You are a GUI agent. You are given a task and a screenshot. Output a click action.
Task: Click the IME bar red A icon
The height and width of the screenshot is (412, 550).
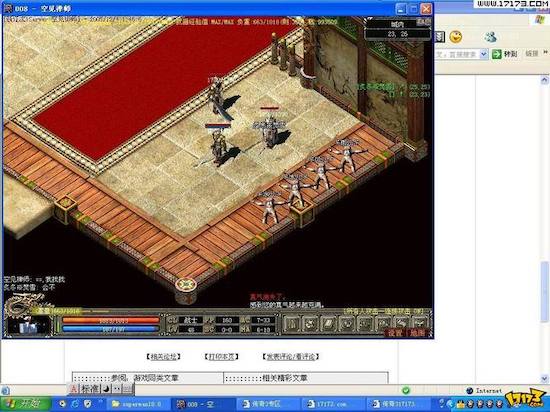pyautogui.click(x=74, y=389)
